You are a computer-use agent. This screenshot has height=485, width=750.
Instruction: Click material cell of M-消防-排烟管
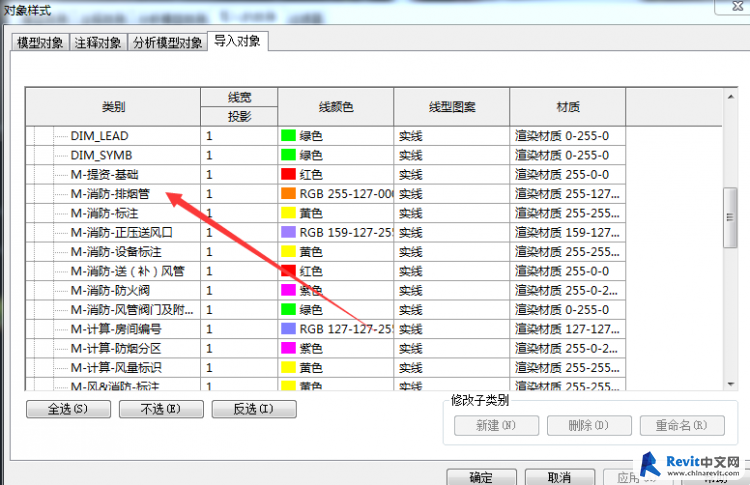(568, 194)
